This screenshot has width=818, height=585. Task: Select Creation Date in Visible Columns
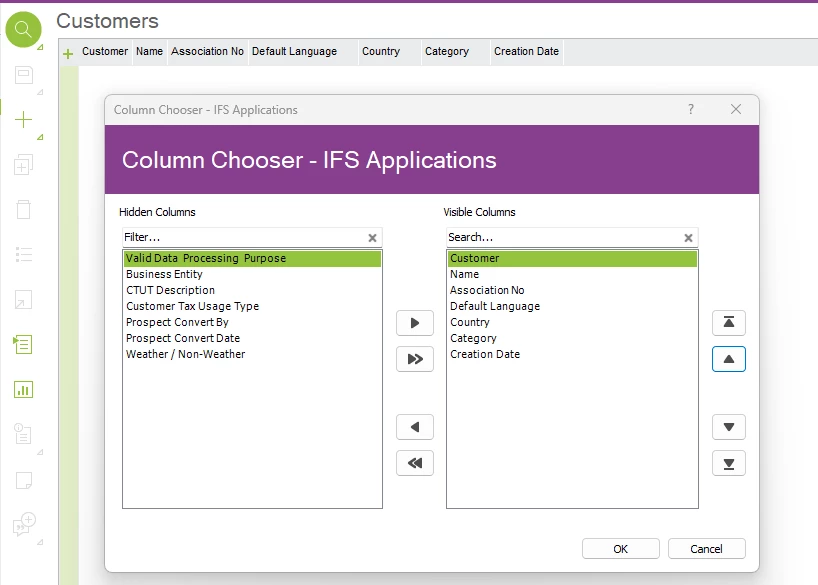[x=485, y=354]
